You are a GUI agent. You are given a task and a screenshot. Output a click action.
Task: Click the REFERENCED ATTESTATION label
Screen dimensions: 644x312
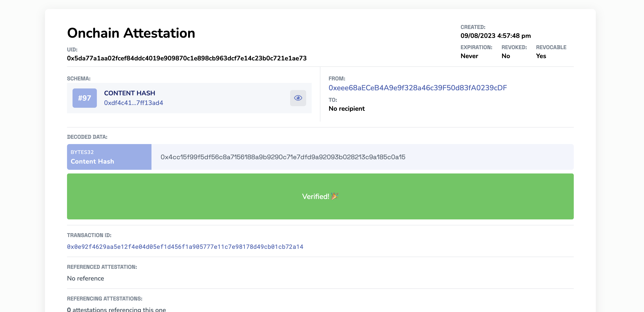(x=102, y=267)
